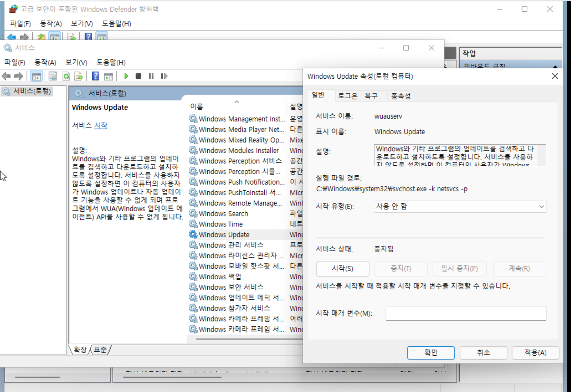Click 취소 button to cancel
This screenshot has width=571, height=392.
(x=483, y=352)
